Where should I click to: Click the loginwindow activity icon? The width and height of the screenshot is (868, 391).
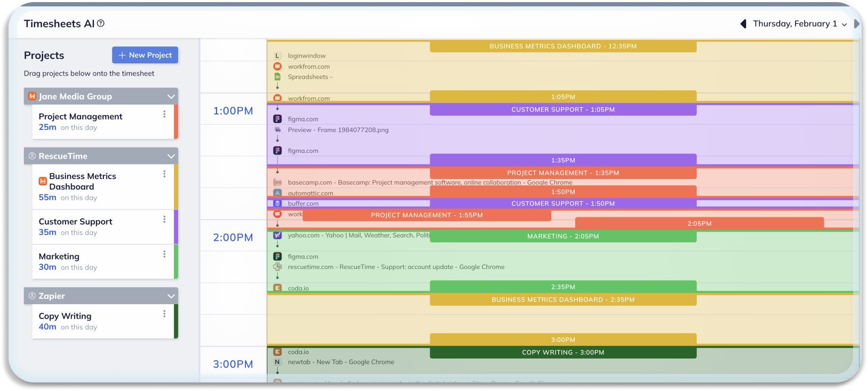coord(277,55)
